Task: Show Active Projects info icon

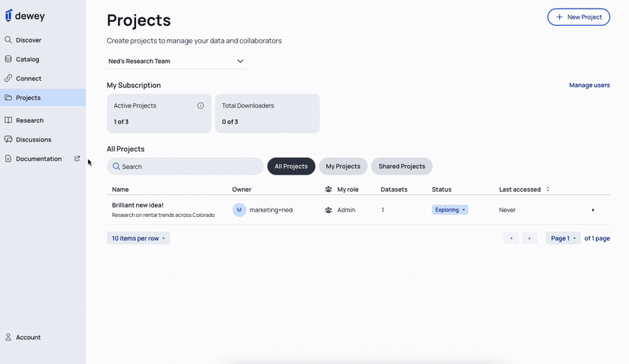Action: [x=200, y=105]
